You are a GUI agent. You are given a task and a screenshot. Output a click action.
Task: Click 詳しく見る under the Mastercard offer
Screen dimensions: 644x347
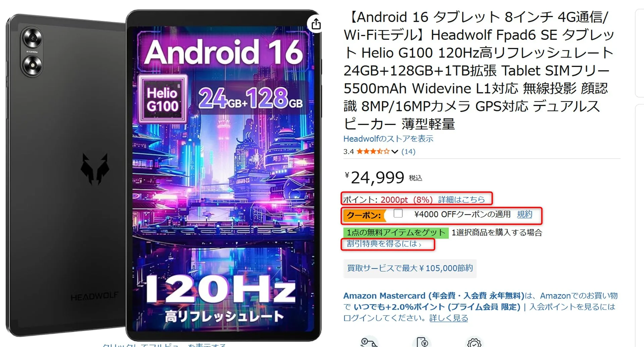click(448, 318)
